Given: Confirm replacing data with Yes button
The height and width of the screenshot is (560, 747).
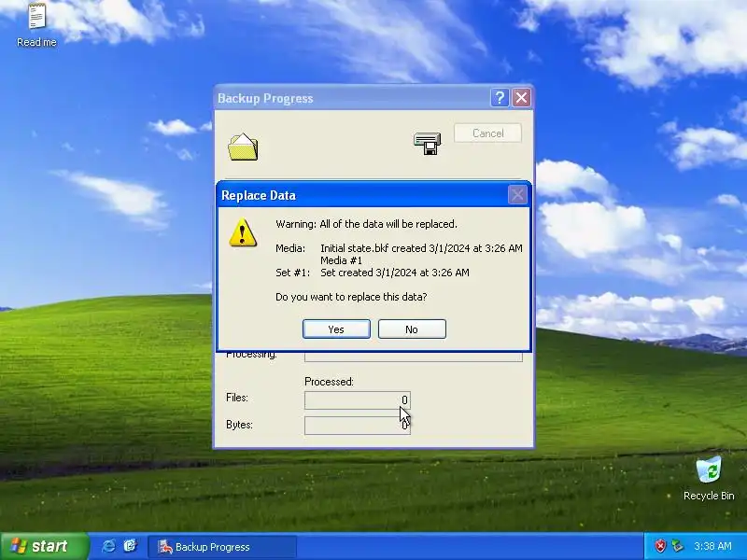Looking at the screenshot, I should [336, 329].
